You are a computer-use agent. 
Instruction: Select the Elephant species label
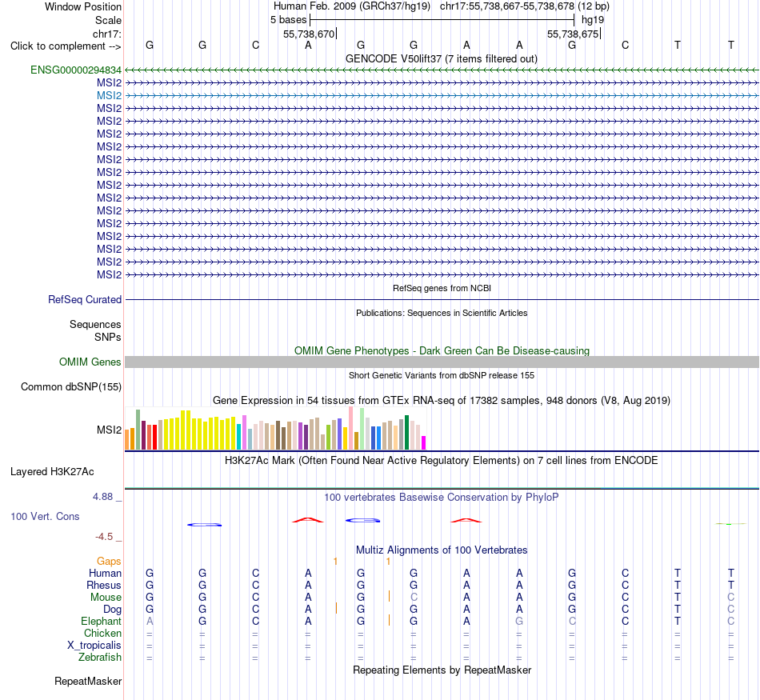pos(102,621)
